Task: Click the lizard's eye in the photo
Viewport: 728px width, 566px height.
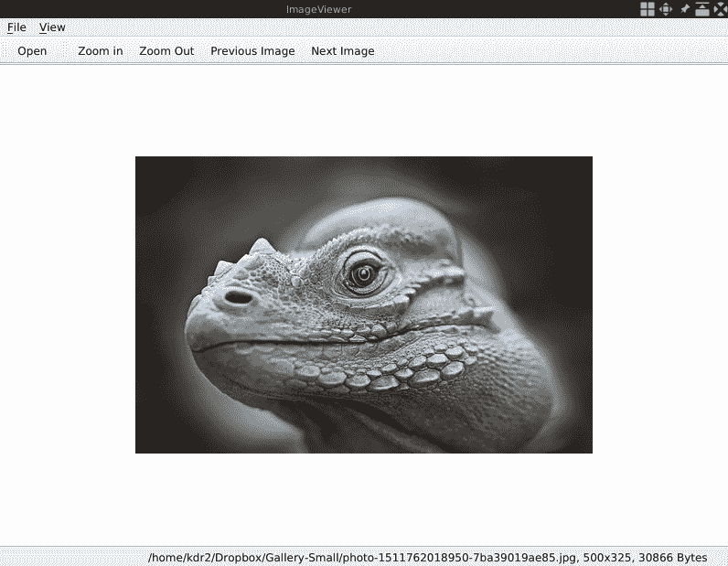Action: coord(364,272)
